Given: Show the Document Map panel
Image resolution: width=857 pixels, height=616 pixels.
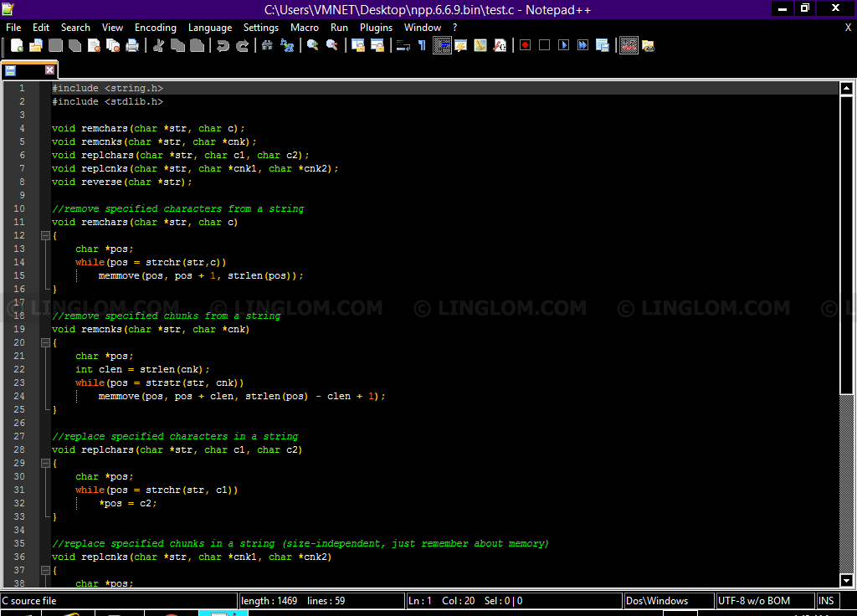Looking at the screenshot, I should point(480,46).
